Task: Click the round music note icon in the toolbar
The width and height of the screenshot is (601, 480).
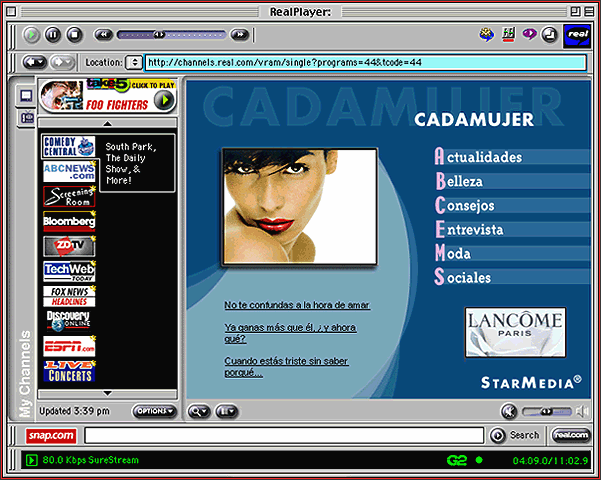Action: coord(550,35)
